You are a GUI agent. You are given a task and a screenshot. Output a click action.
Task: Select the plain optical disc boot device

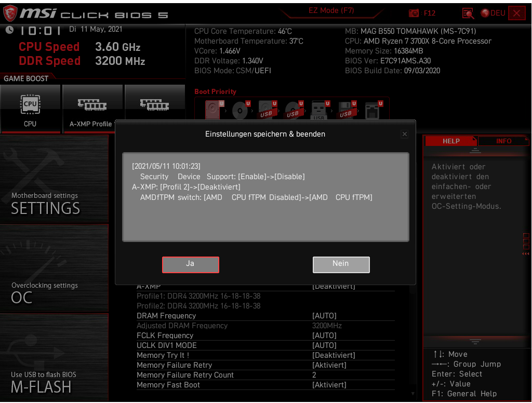pyautogui.click(x=241, y=109)
